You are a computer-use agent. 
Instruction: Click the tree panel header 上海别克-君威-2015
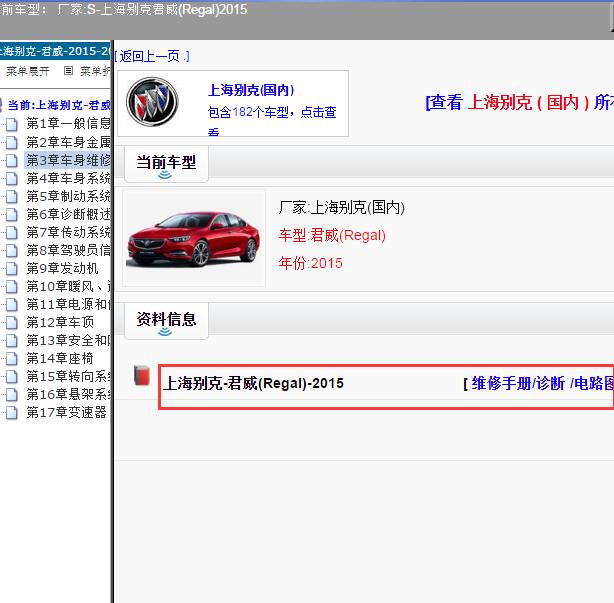[55, 51]
